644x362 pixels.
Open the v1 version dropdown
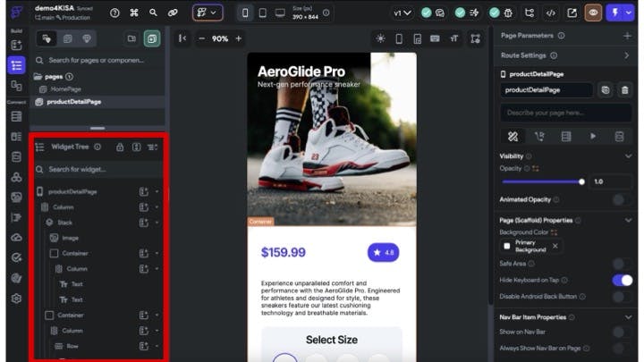click(x=402, y=13)
